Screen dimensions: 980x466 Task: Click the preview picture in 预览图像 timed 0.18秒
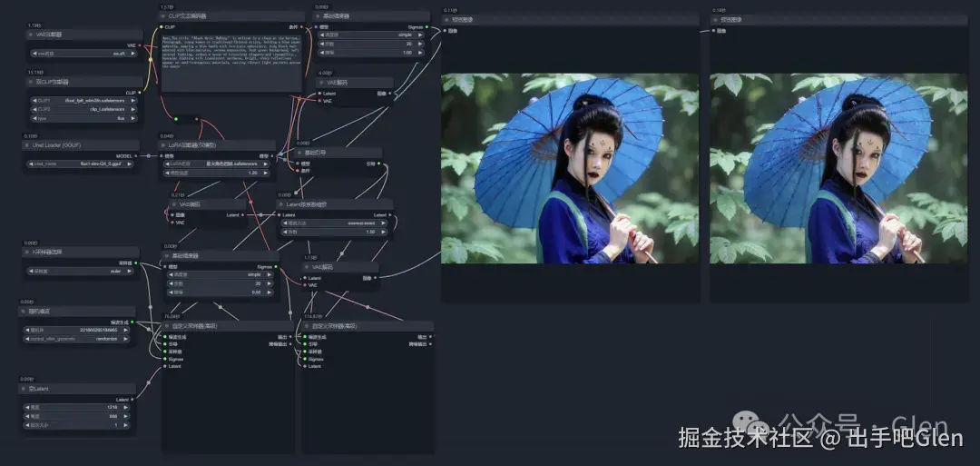[838, 168]
